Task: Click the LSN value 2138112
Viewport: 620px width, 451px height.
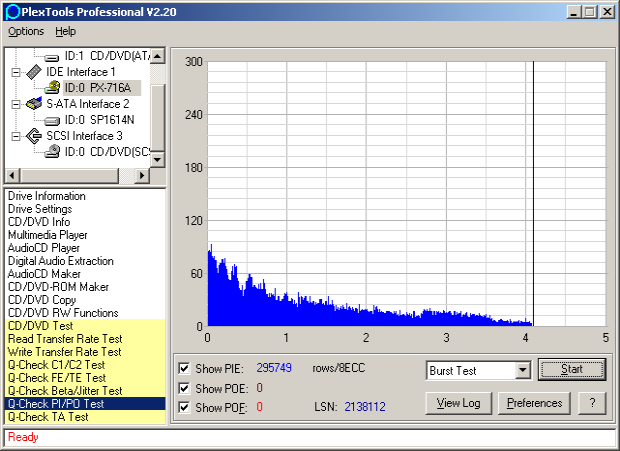Action: click(365, 407)
